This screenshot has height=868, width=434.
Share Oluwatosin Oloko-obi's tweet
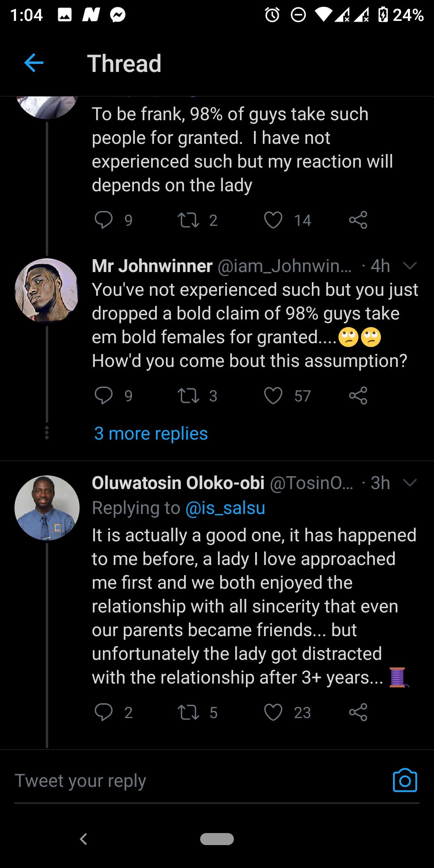(x=358, y=712)
